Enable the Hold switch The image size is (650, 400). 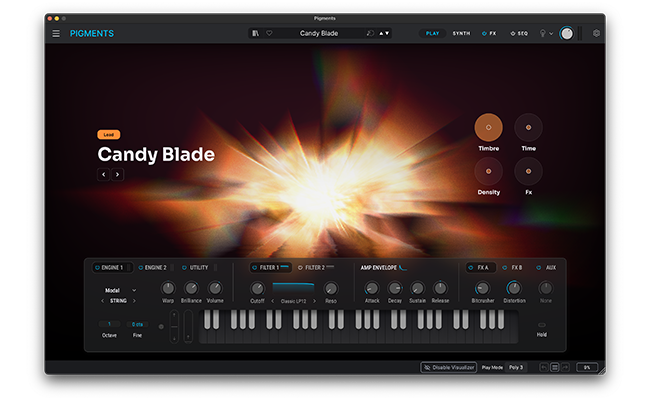pos(542,324)
